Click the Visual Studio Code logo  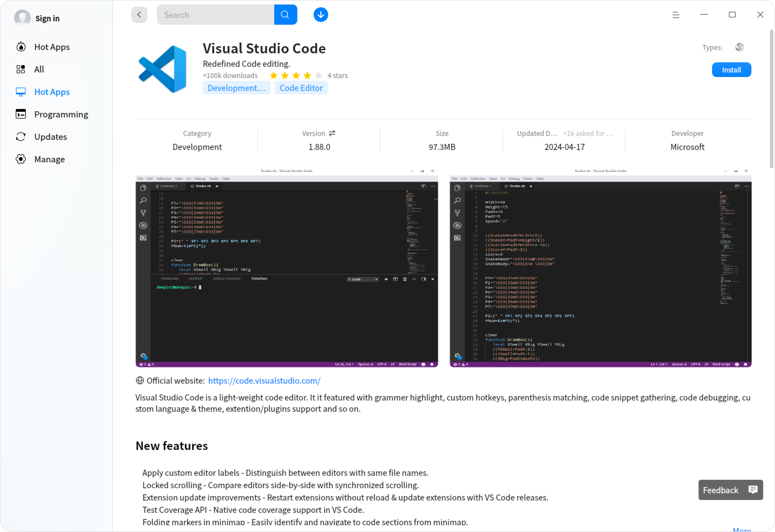pos(162,69)
